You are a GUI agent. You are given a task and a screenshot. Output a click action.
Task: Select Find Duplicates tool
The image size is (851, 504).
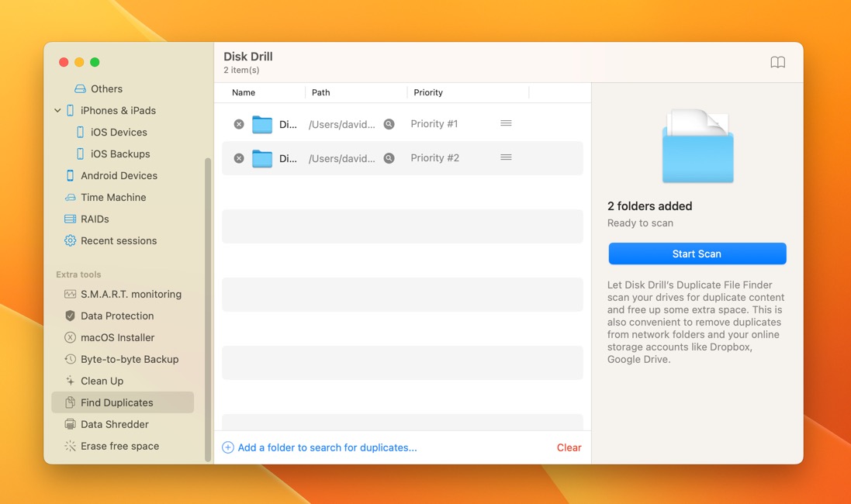[x=123, y=402]
